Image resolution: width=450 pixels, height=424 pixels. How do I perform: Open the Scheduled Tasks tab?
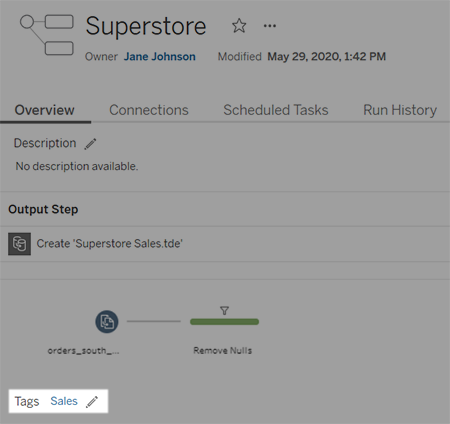[276, 110]
